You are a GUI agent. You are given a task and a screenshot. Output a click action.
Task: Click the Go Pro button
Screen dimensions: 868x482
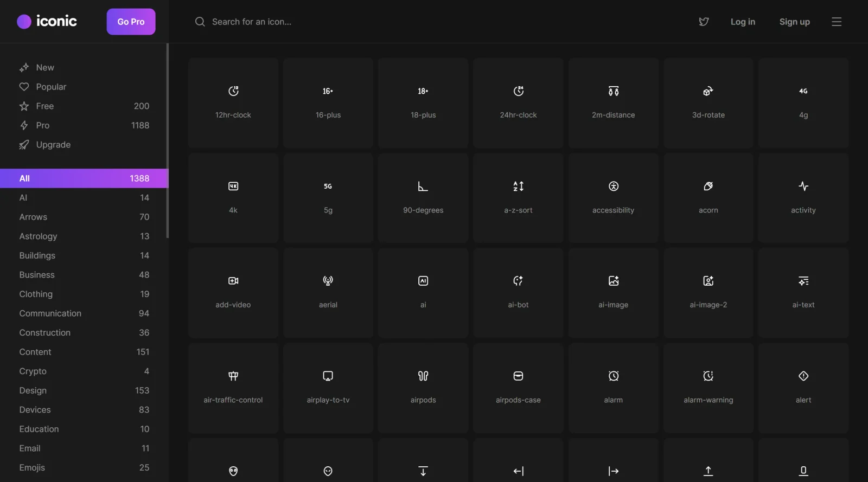(x=131, y=22)
